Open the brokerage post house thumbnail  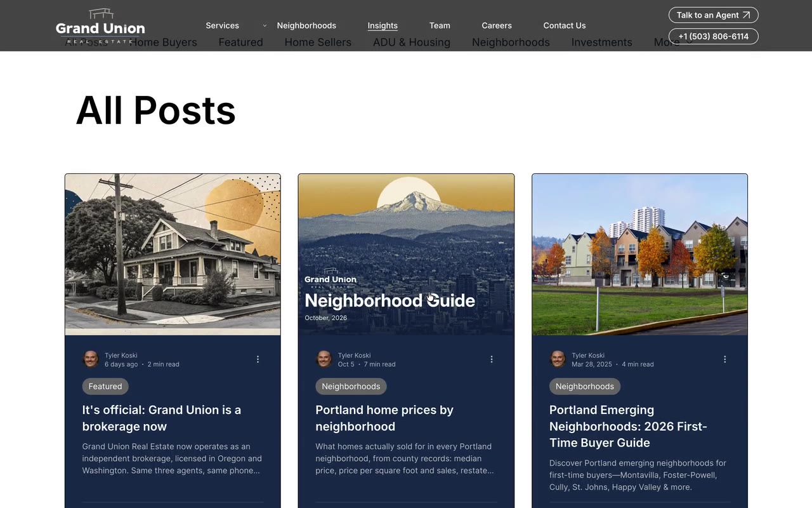coord(173,255)
